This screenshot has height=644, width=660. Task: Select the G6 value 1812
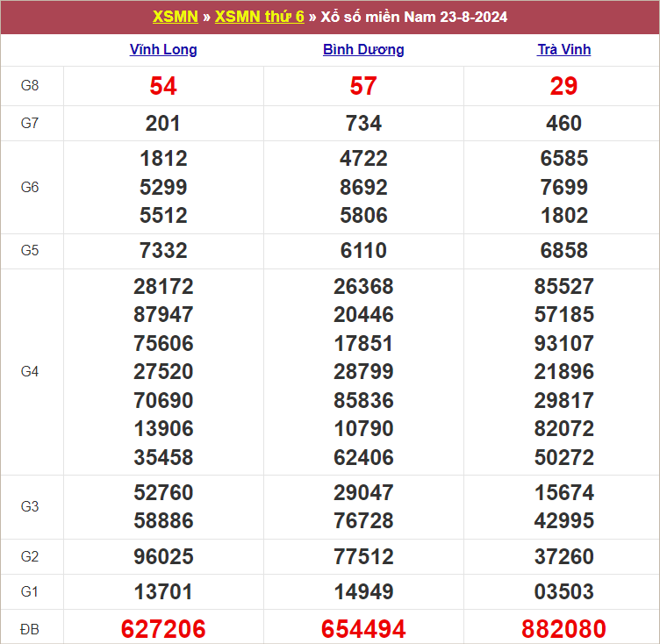(x=163, y=159)
